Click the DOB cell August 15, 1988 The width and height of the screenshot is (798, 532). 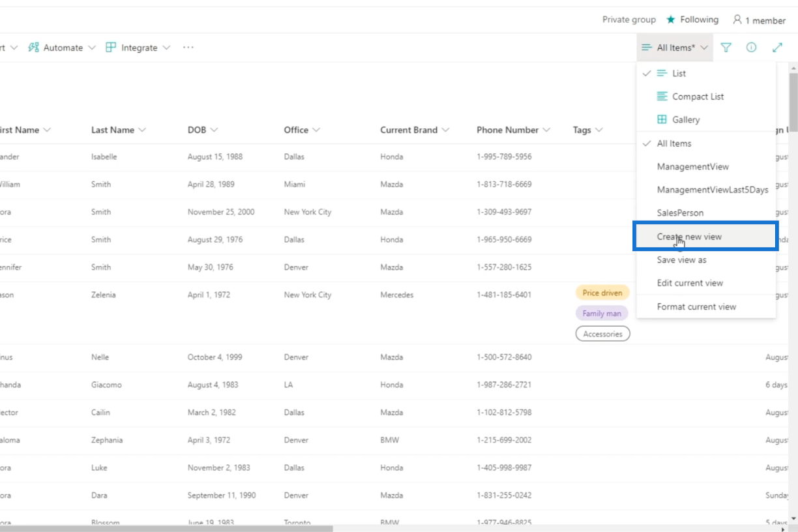pos(215,156)
